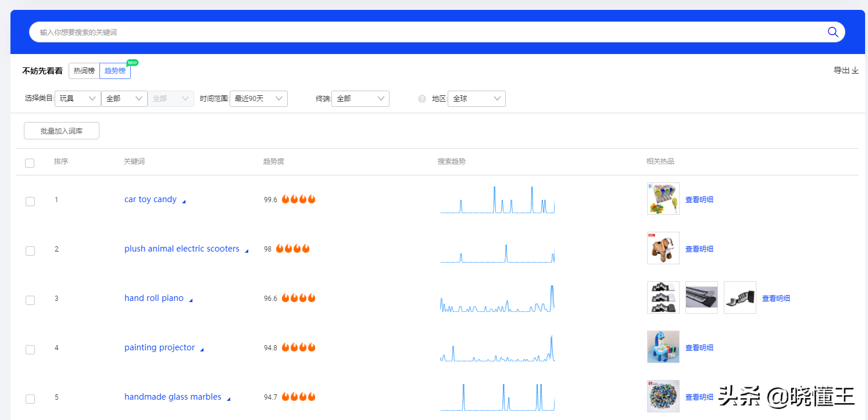The image size is (868, 420).
Task: Click the region help question mark icon
Action: pos(422,99)
